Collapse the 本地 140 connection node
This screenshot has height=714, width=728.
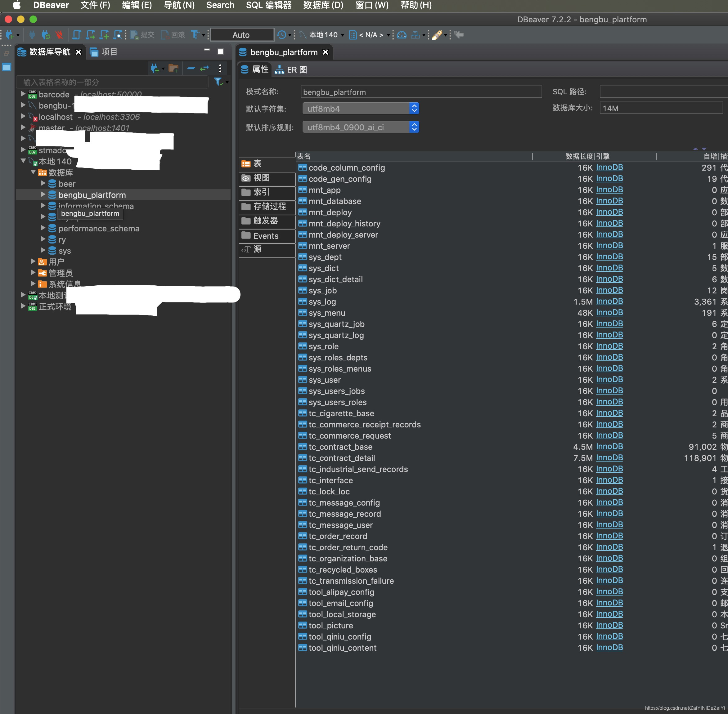[x=23, y=161]
